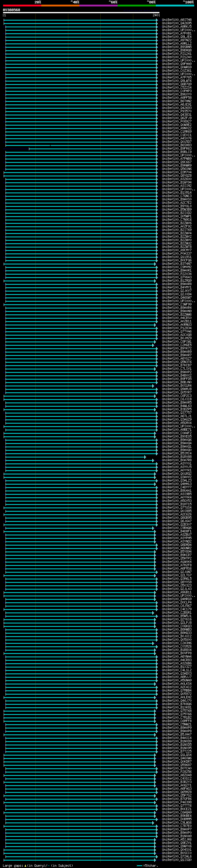Select hit label UniRef100_P21241
Screen dimensions: 197x868
coord(177,54)
